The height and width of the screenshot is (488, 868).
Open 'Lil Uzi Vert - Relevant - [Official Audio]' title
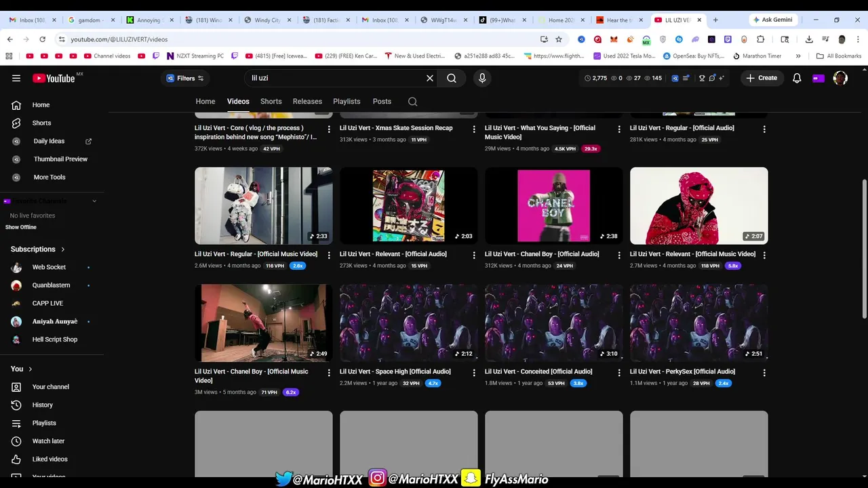point(393,254)
